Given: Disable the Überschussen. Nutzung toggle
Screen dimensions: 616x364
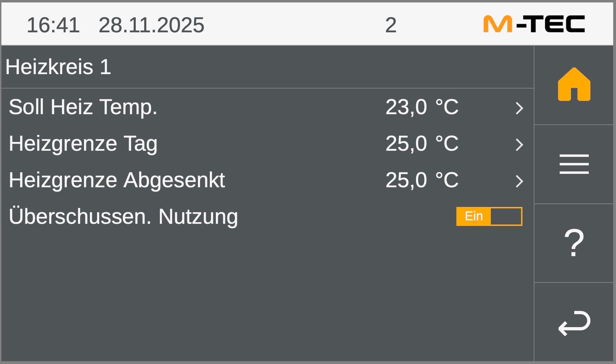Looking at the screenshot, I should pyautogui.click(x=489, y=216).
